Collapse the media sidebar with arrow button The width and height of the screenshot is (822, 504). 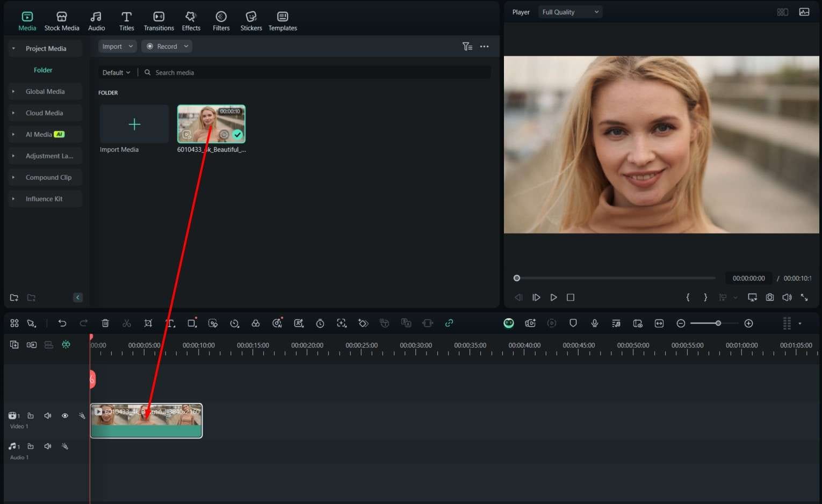pos(78,297)
